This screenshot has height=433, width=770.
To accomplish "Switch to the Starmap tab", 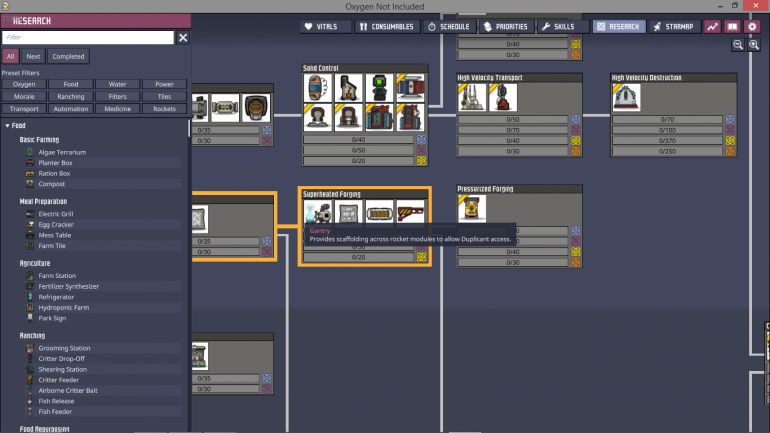I will point(674,27).
